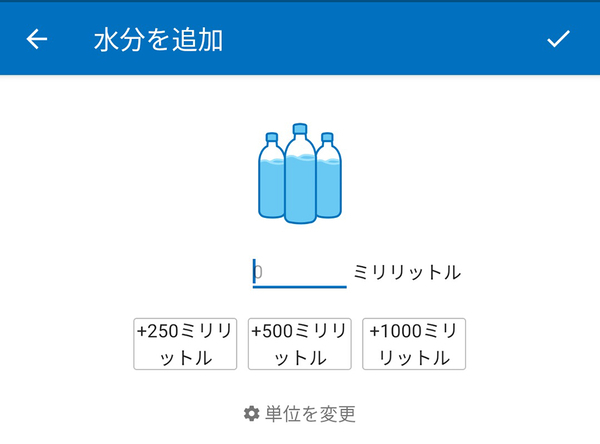
Task: Click the placeholder 0 in the amount field
Action: 258,272
